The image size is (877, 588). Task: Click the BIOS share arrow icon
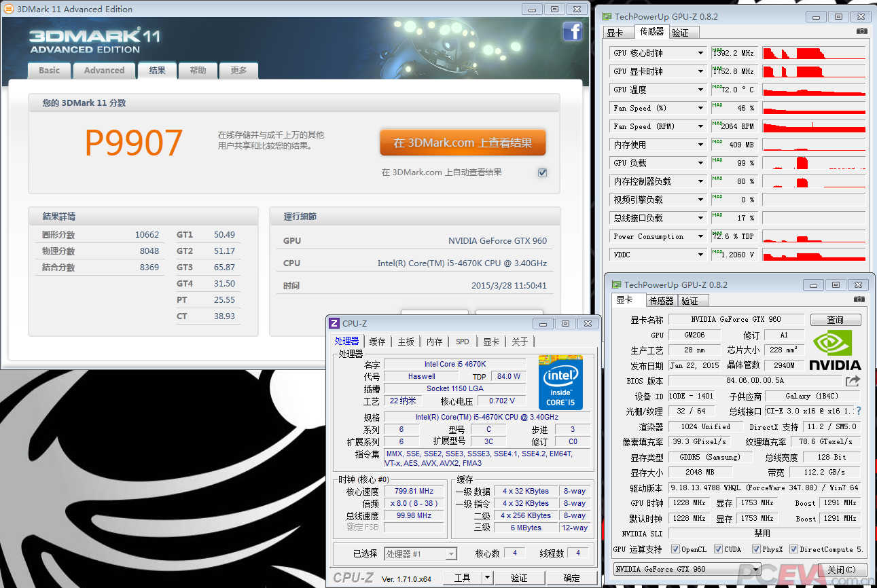click(853, 381)
